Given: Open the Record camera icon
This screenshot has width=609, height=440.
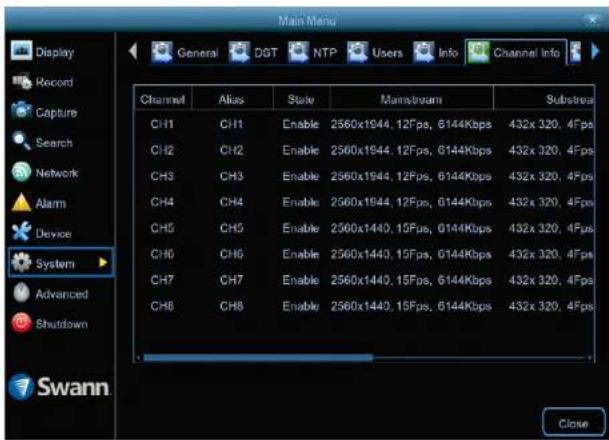Looking at the screenshot, I should (x=21, y=82).
